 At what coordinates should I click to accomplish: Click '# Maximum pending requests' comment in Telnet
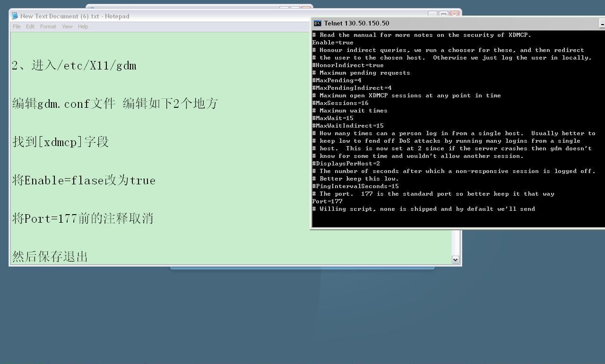(361, 73)
